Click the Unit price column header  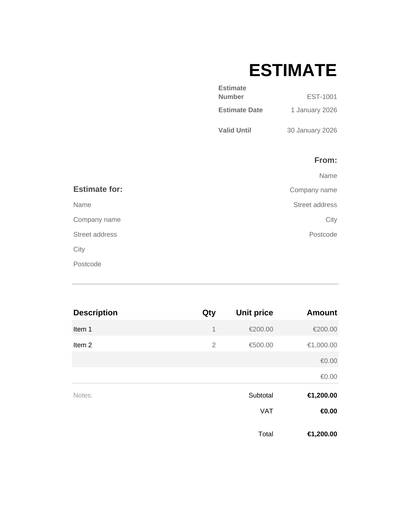[254, 313]
